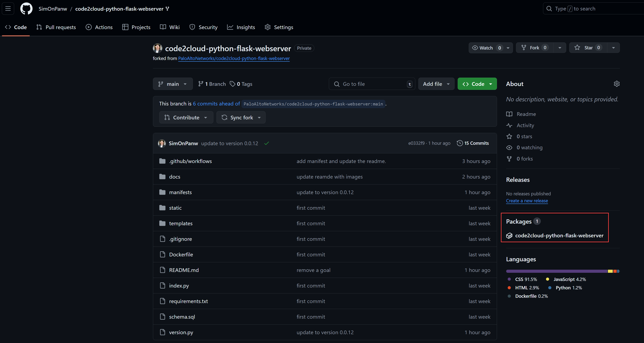This screenshot has height=343, width=644.
Task: Open the Projects tab
Action: pos(136,27)
